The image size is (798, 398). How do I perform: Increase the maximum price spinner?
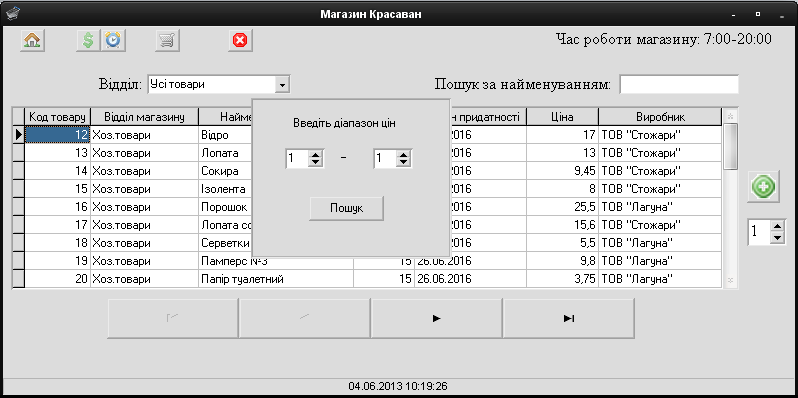point(404,155)
